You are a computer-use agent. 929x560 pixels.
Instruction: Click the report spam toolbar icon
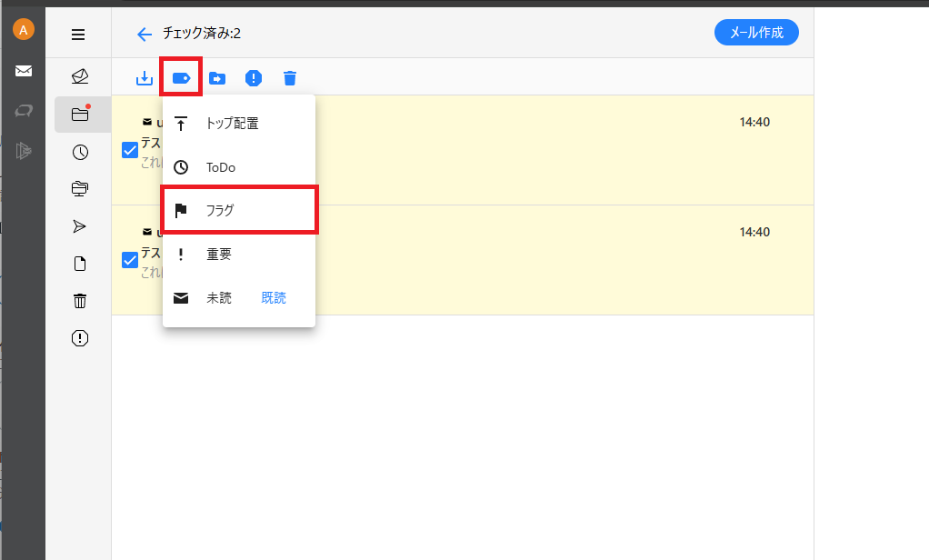pyautogui.click(x=254, y=77)
